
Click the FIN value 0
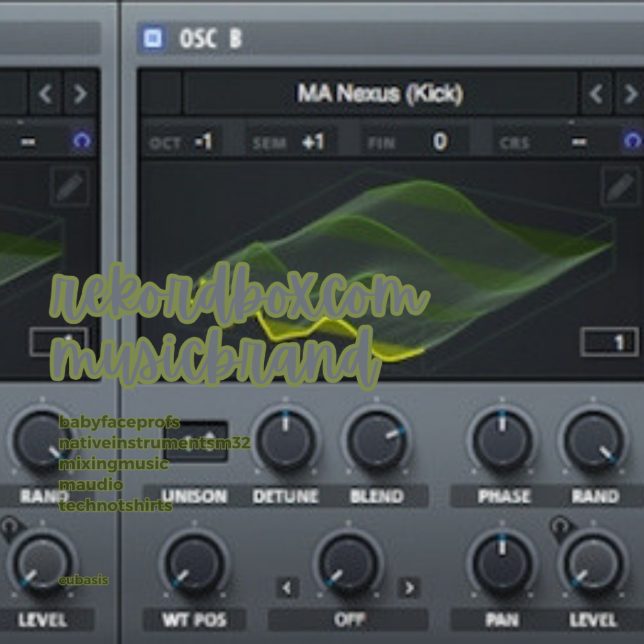tap(440, 142)
